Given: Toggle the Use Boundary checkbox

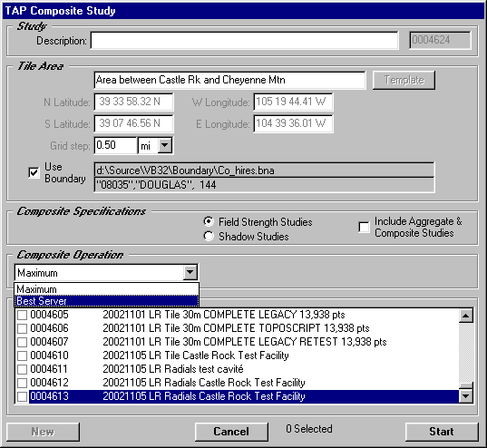Looking at the screenshot, I should [x=34, y=172].
